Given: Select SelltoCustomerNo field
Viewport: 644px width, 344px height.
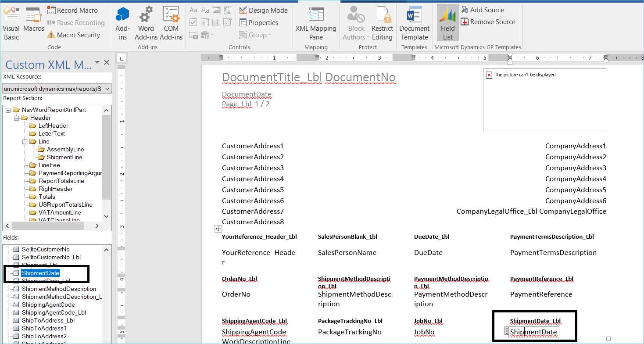Looking at the screenshot, I should point(46,249).
